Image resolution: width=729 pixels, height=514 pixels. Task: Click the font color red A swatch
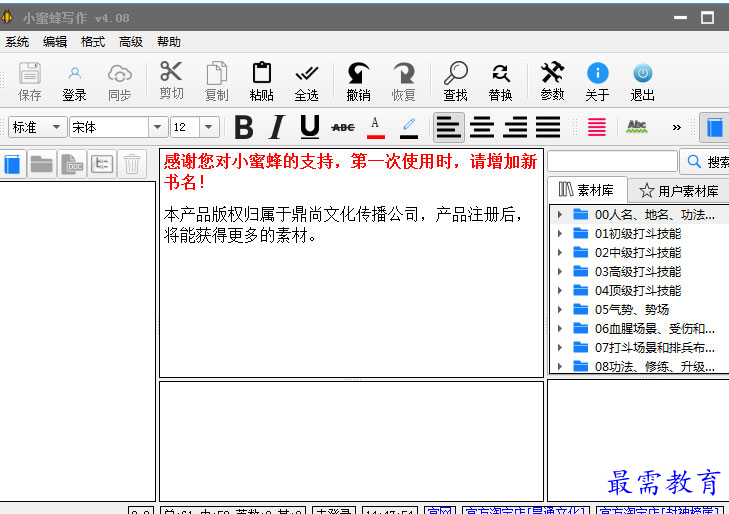376,128
